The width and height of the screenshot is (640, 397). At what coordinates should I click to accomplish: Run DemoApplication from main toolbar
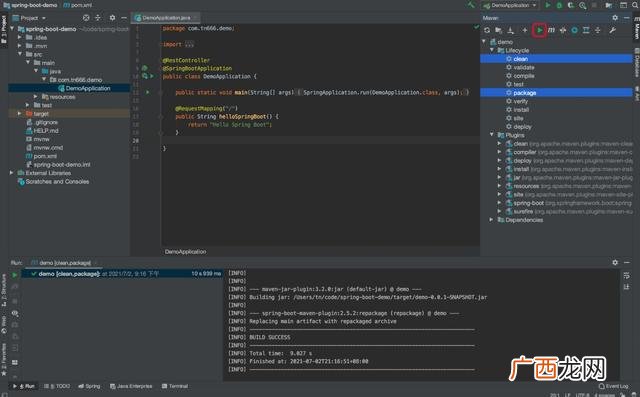[x=548, y=5]
